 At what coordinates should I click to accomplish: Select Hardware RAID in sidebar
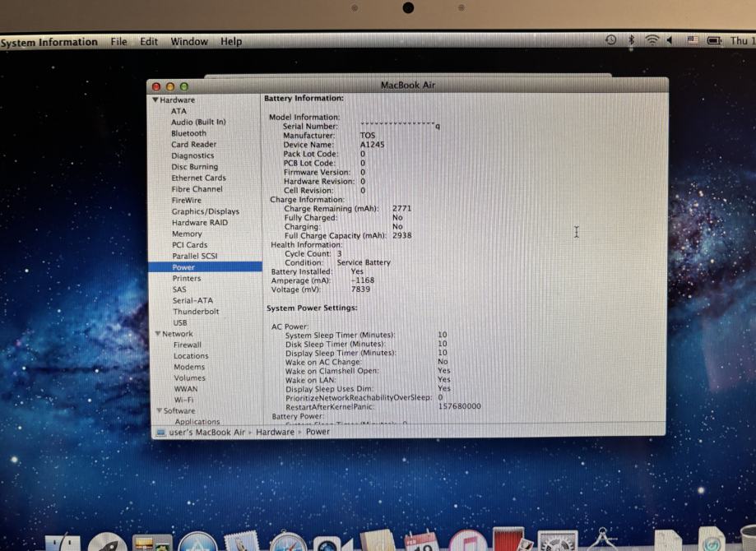click(200, 222)
